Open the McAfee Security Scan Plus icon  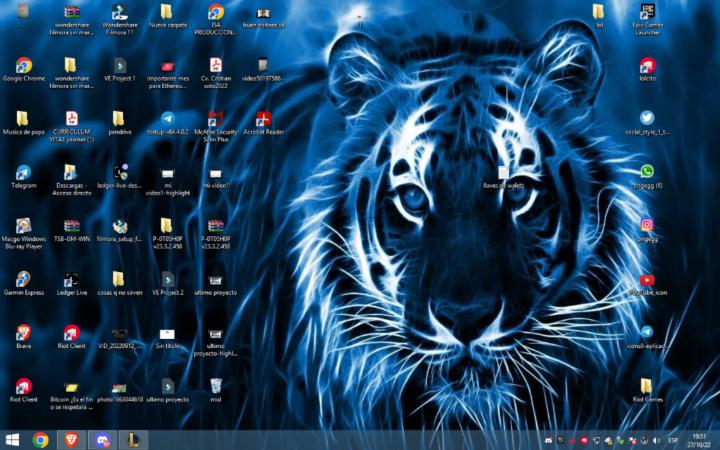click(x=215, y=119)
